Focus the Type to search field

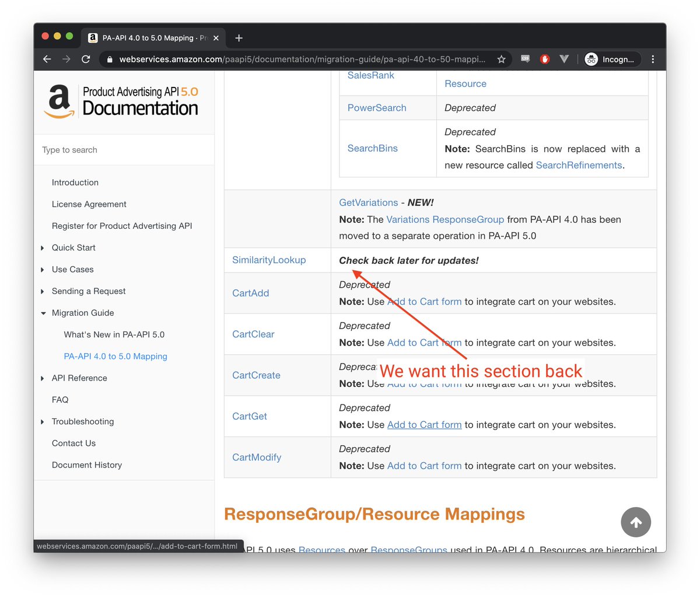coord(124,150)
